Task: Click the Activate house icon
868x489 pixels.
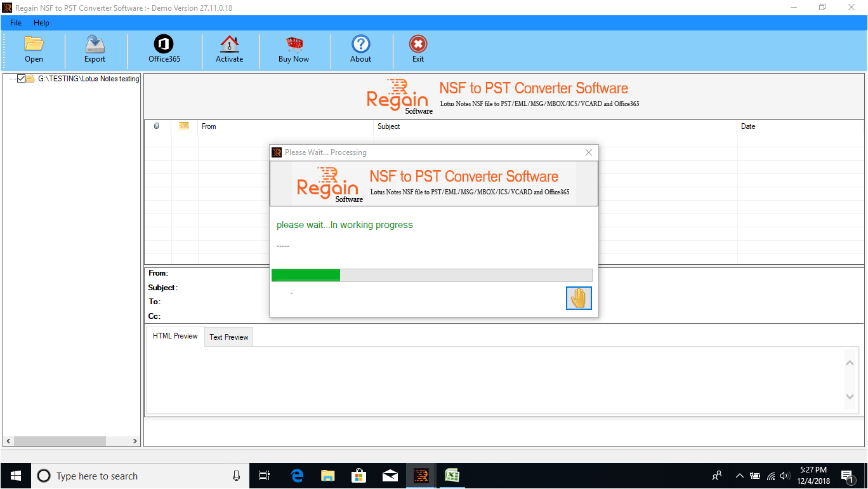Action: (x=229, y=50)
